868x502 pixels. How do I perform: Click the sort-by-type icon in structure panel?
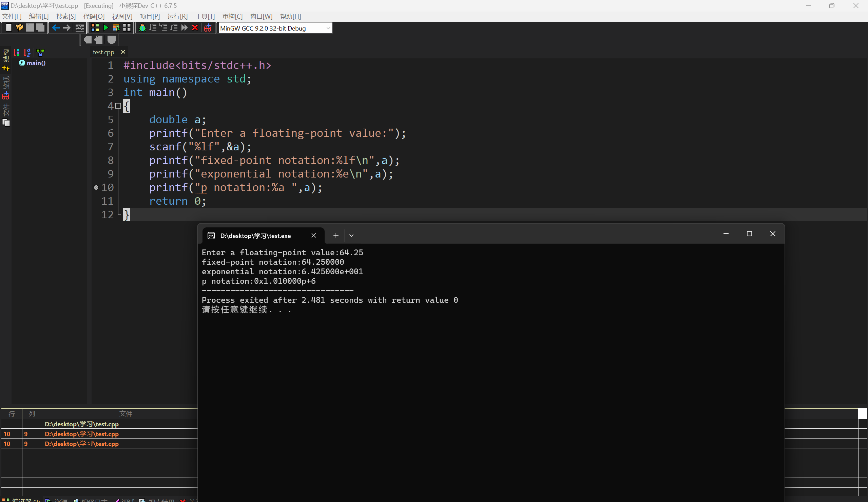click(x=16, y=53)
